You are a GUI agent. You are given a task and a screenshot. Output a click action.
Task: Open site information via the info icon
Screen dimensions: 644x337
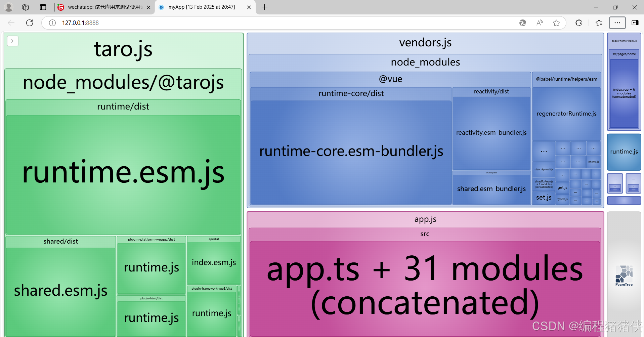[52, 23]
